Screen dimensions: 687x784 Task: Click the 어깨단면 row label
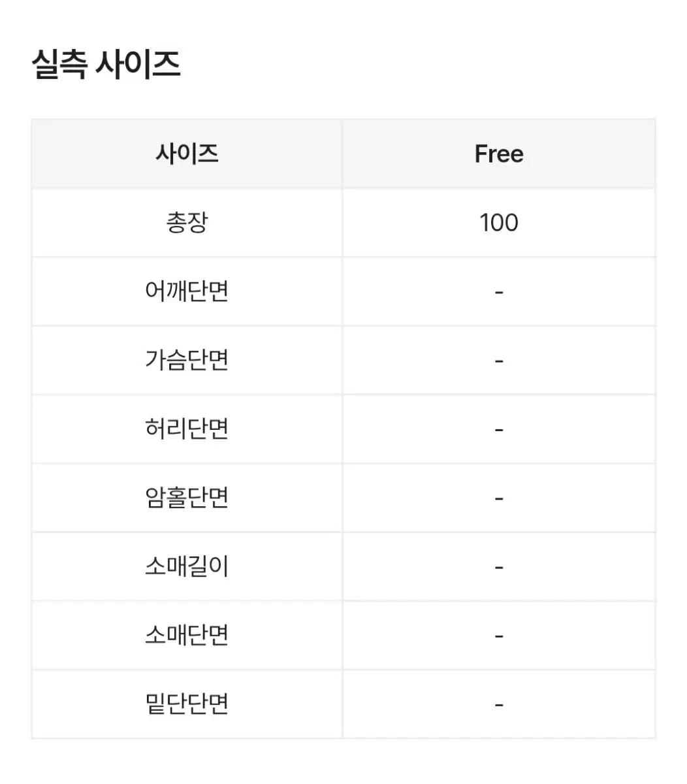coord(187,291)
